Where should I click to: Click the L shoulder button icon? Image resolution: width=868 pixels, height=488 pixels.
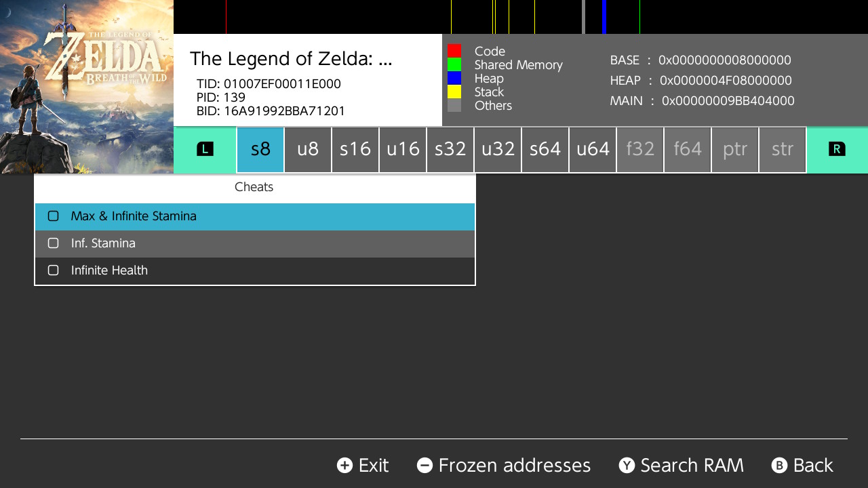point(205,149)
